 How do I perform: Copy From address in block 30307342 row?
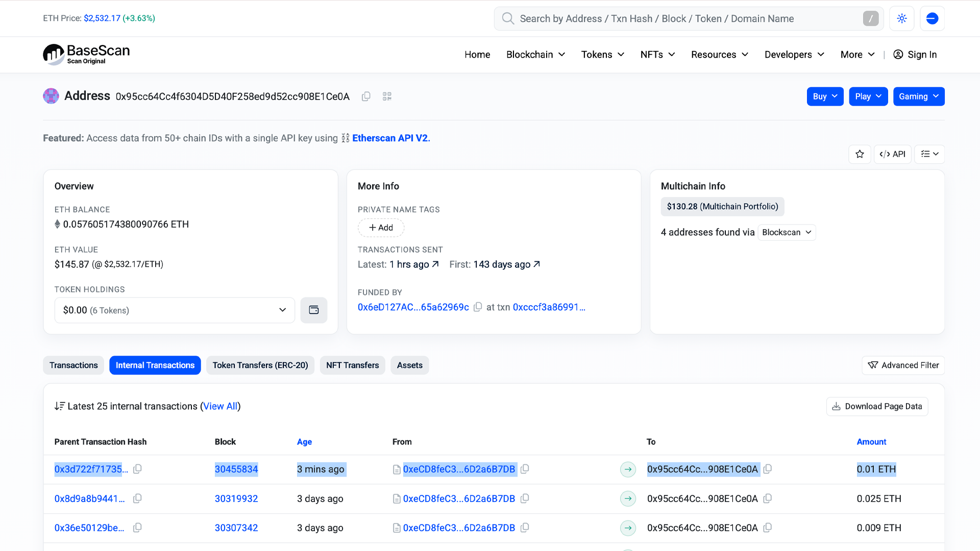[525, 528]
